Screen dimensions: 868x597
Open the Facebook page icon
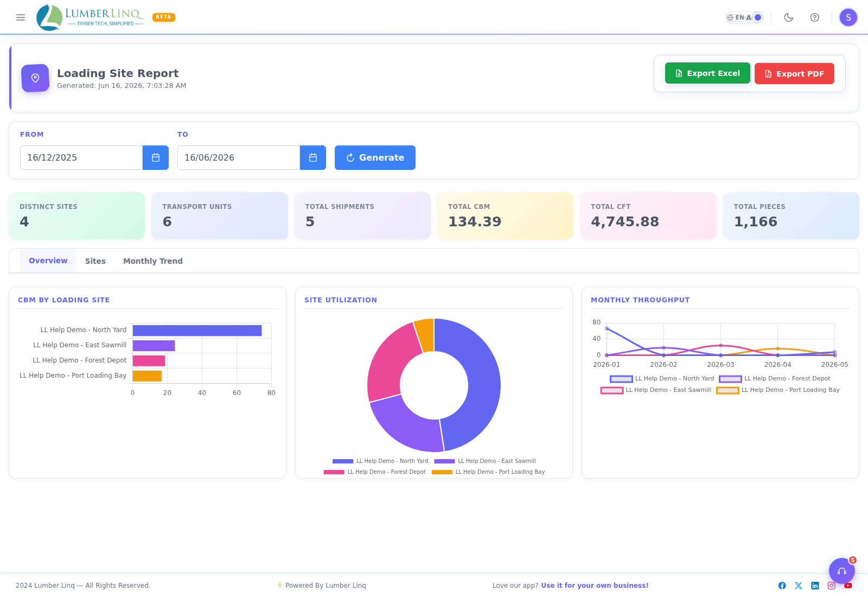pyautogui.click(x=782, y=586)
